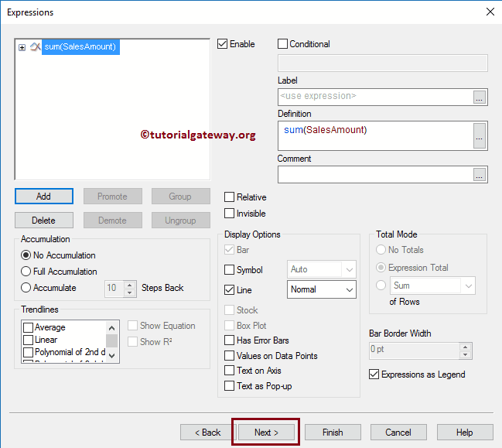Select Full Accumulation radio button
The width and height of the screenshot is (502, 448).
pyautogui.click(x=26, y=272)
